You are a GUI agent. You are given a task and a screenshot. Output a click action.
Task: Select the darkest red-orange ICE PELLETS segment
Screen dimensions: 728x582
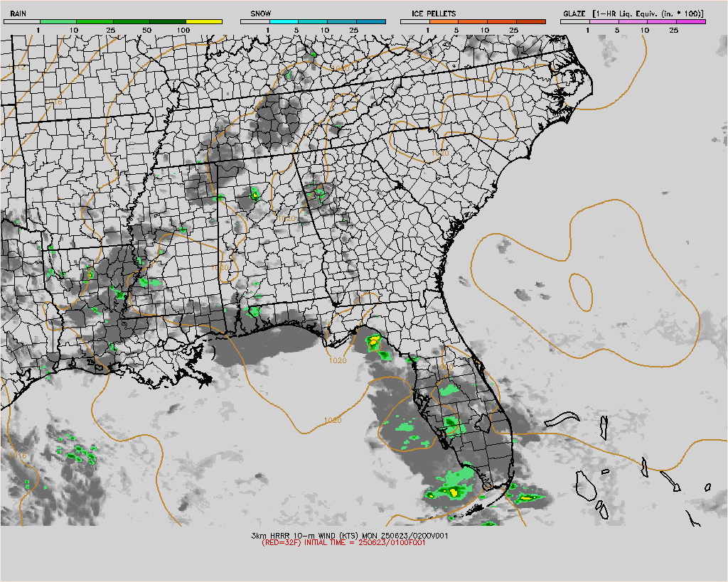pyautogui.click(x=530, y=21)
